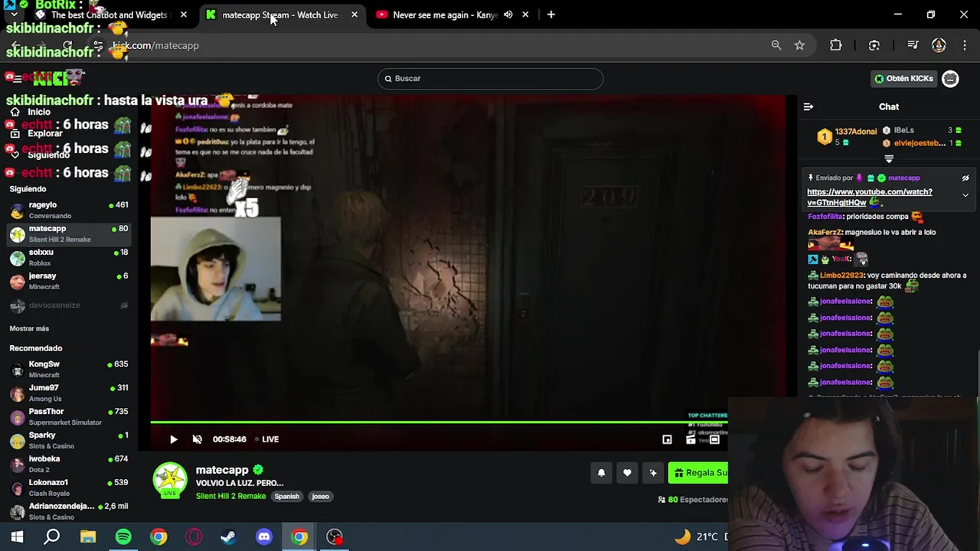Open Lokonazo1 recommended channel
Viewport: 980px width, 551px height.
[69, 487]
